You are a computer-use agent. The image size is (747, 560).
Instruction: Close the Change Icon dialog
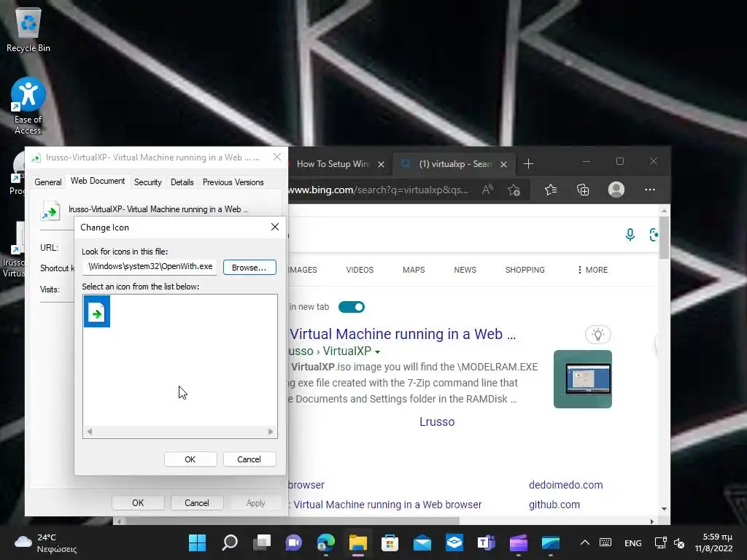pyautogui.click(x=275, y=227)
